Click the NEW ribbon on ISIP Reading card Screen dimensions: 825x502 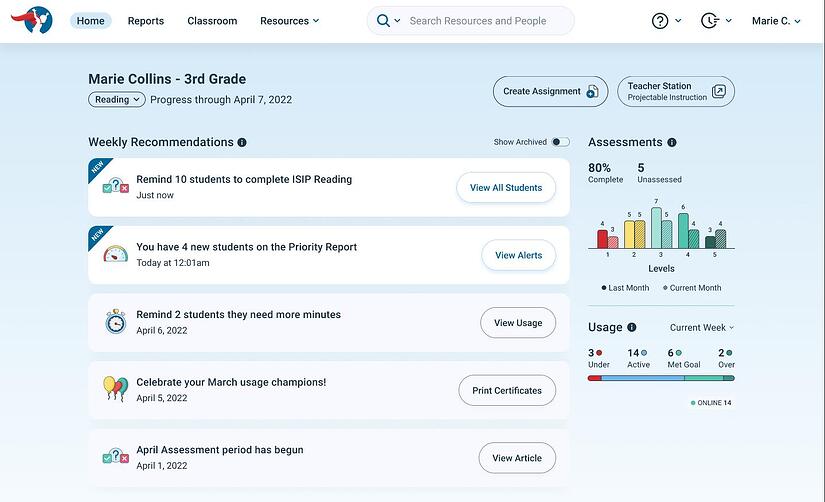coord(98,167)
